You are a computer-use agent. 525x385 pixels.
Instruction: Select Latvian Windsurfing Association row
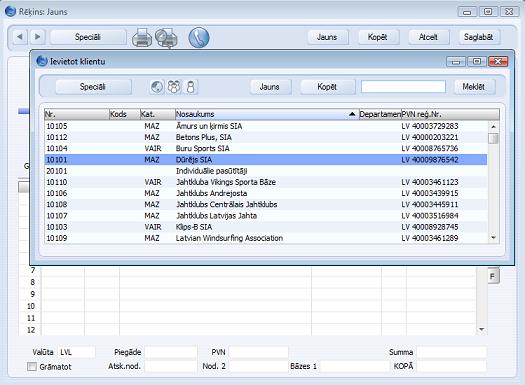[266, 238]
